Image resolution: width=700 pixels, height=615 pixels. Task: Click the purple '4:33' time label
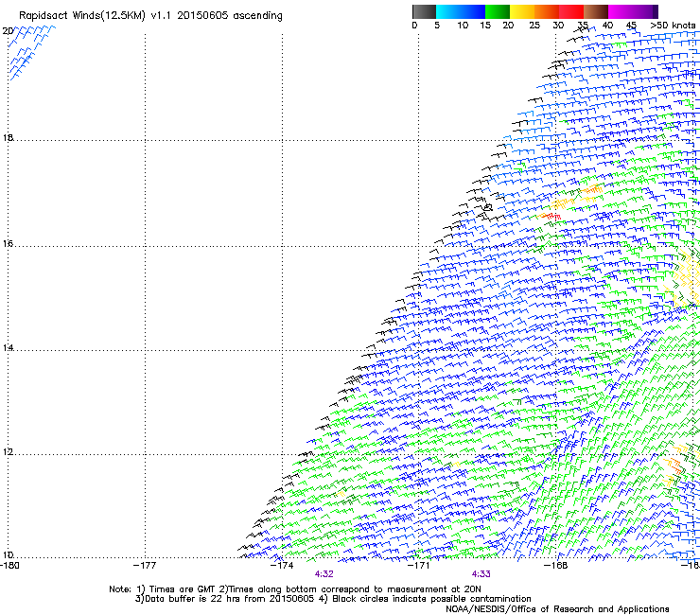[481, 574]
